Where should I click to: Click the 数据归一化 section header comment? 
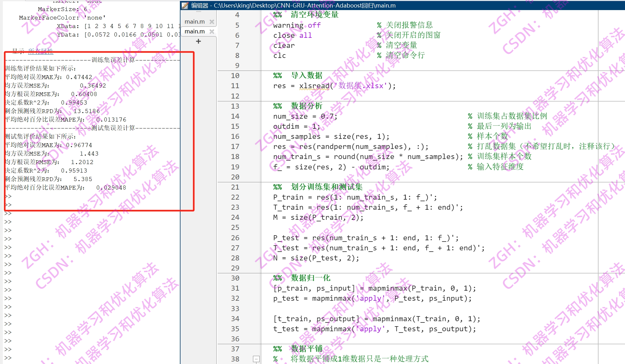[x=310, y=278]
